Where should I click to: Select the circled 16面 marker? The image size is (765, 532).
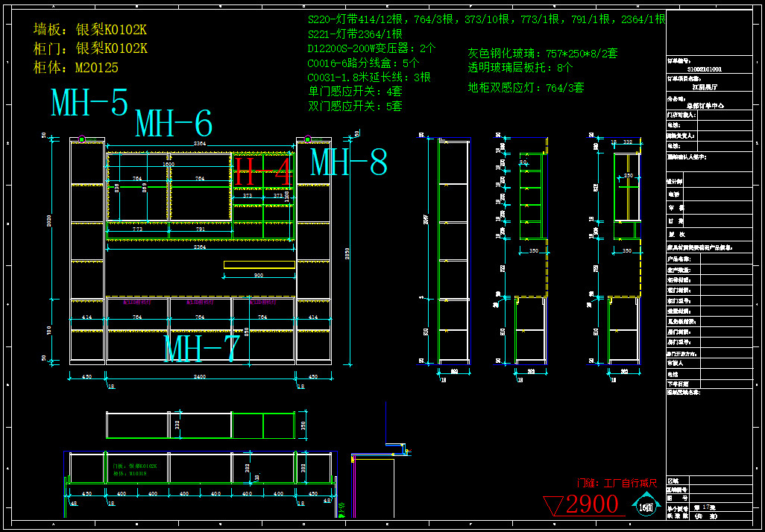(646, 507)
